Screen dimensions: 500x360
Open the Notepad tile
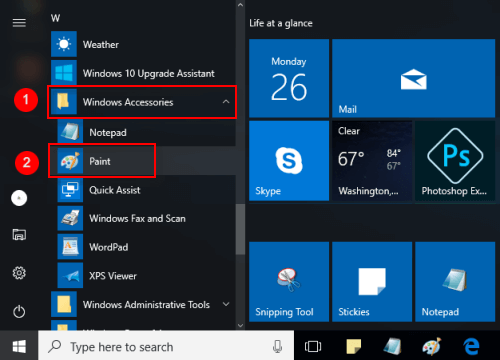[x=455, y=282]
